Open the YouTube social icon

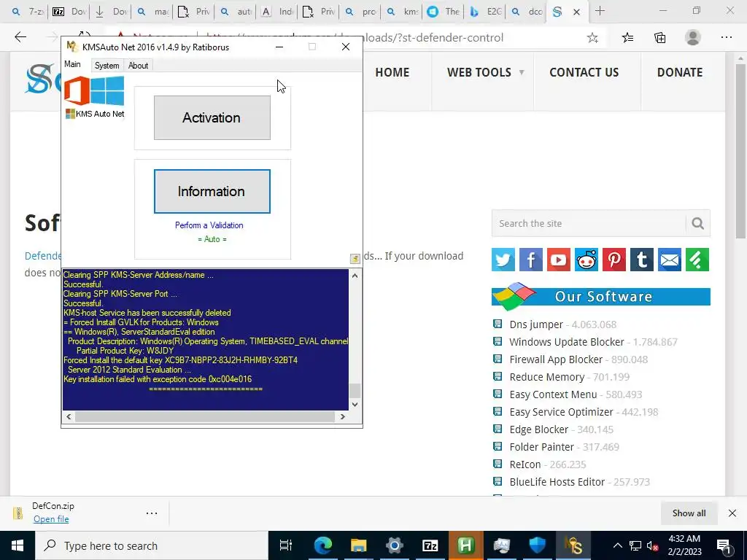click(x=558, y=260)
